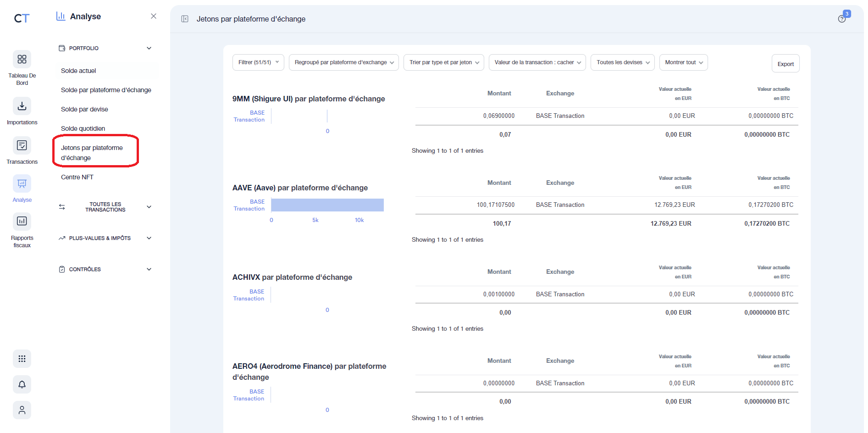Collapse the panel via icon beside page title
The height and width of the screenshot is (433, 868).
point(185,18)
